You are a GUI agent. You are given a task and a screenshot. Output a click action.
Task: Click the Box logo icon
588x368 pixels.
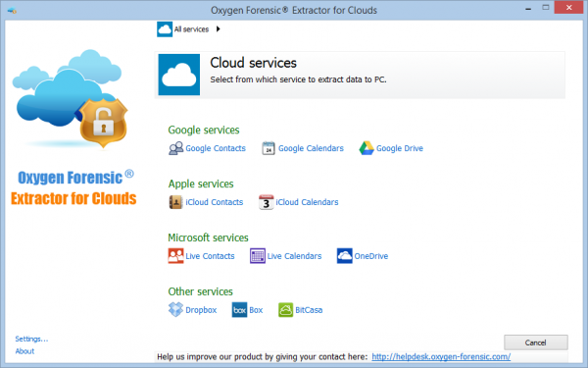tap(239, 310)
